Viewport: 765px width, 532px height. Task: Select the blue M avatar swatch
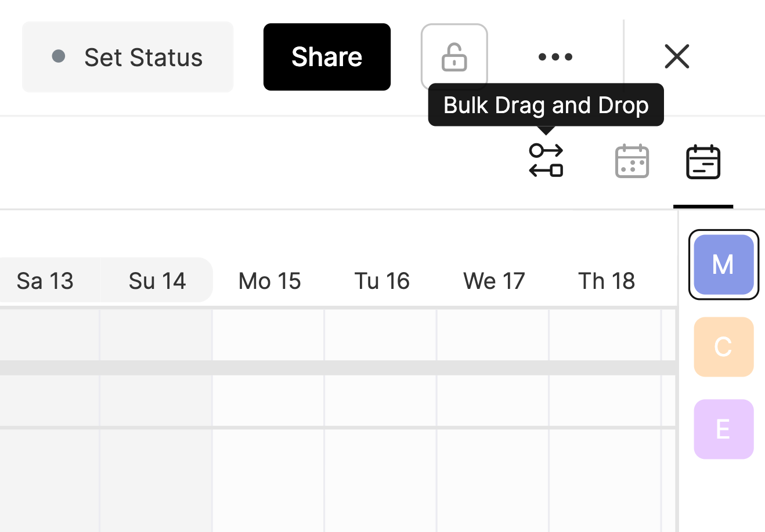pyautogui.click(x=723, y=265)
